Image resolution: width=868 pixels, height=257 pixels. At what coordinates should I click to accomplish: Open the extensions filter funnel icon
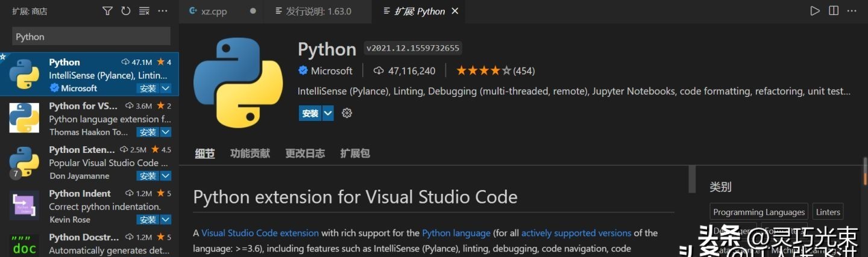[x=107, y=11]
